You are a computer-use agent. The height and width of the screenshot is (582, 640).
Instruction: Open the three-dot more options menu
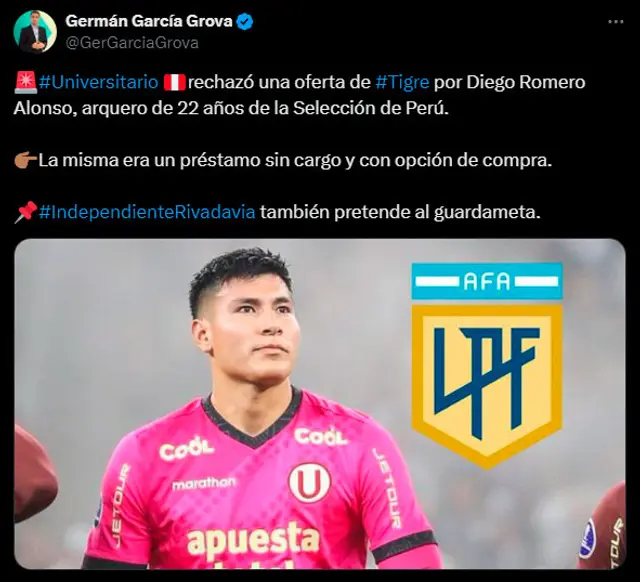pyautogui.click(x=616, y=22)
